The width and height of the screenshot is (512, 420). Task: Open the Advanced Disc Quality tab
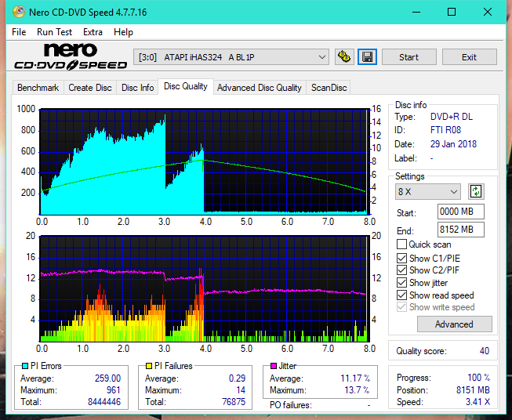(260, 88)
